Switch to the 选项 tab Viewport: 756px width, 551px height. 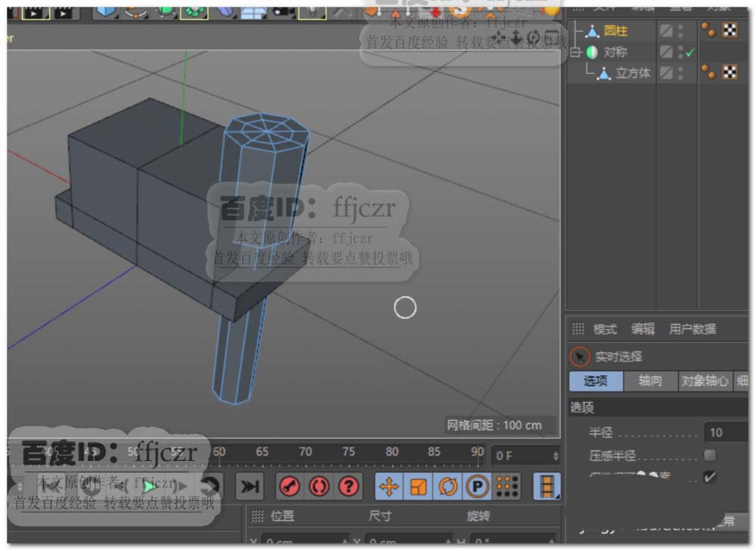pos(596,381)
